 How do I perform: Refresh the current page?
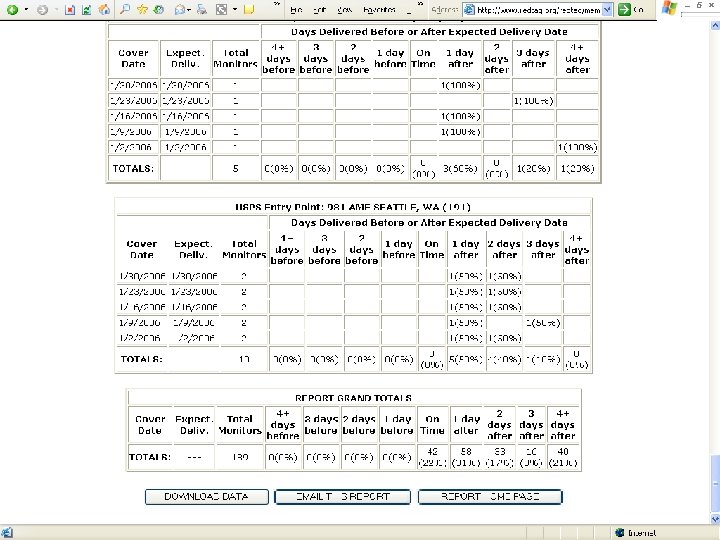click(x=86, y=9)
